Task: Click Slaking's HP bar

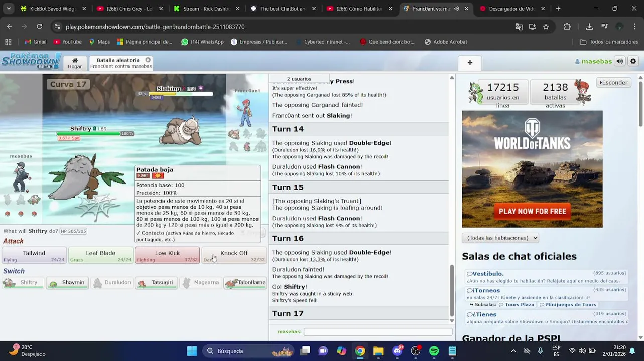Action: point(180,94)
